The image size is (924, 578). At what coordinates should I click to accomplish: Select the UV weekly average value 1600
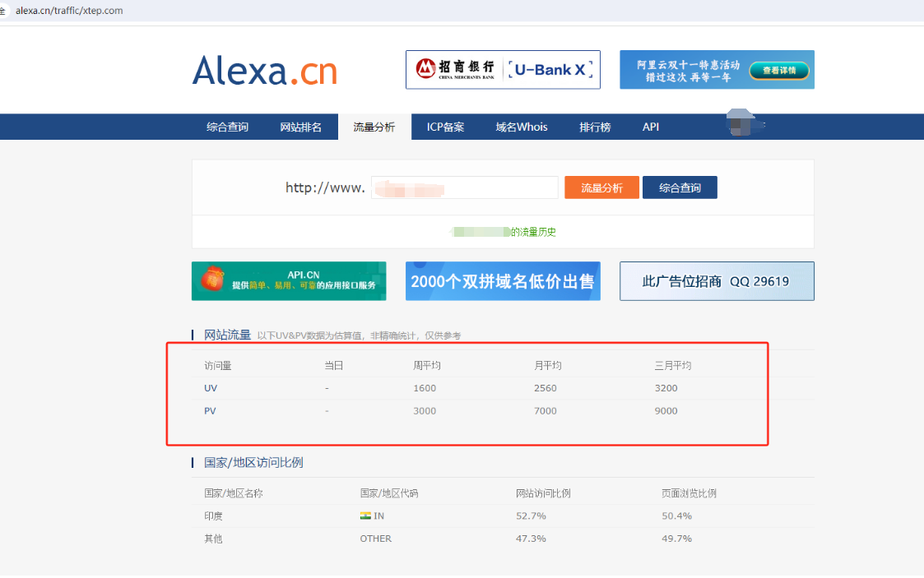[425, 388]
